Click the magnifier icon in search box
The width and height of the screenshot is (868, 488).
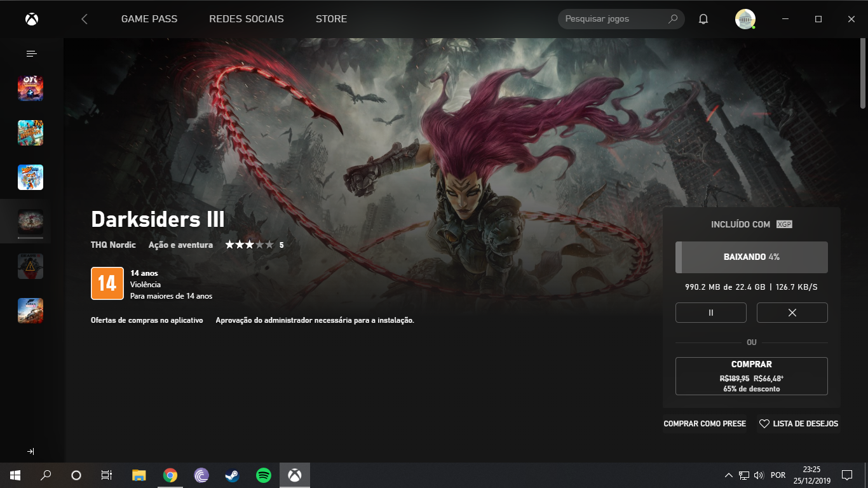[673, 19]
